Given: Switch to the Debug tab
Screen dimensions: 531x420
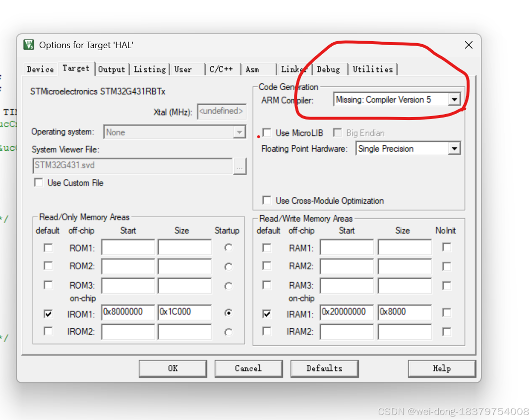Looking at the screenshot, I should (x=329, y=69).
